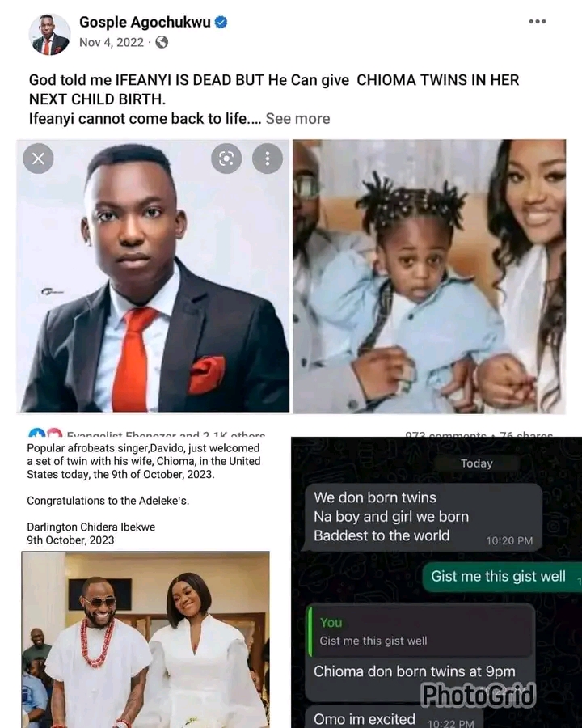Open the three-dot post options menu
582x728 pixels.
coord(537,21)
